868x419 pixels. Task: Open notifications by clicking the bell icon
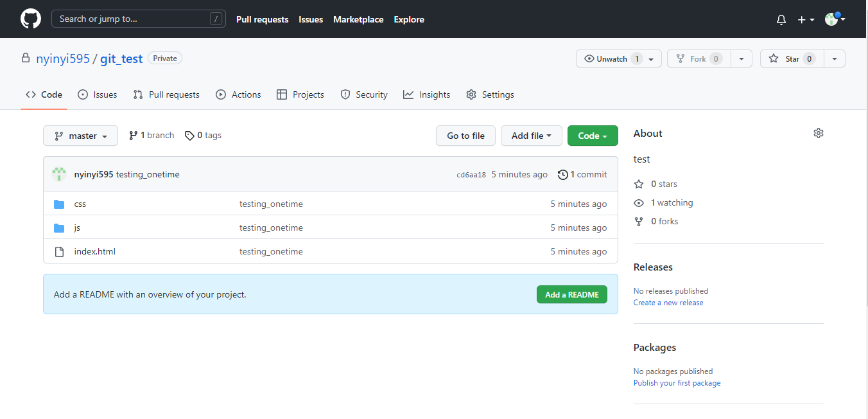pos(781,19)
